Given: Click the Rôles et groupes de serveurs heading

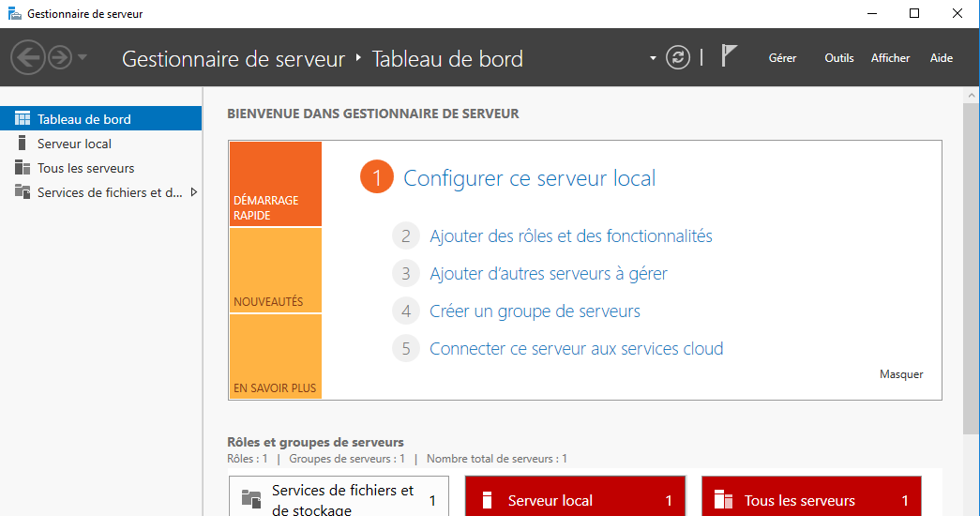Looking at the screenshot, I should (316, 442).
